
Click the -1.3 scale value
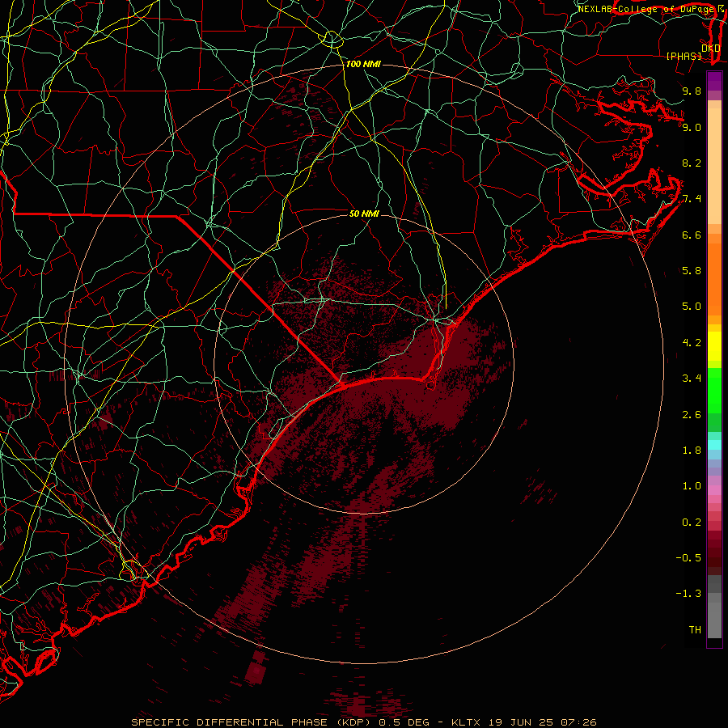[x=688, y=594]
